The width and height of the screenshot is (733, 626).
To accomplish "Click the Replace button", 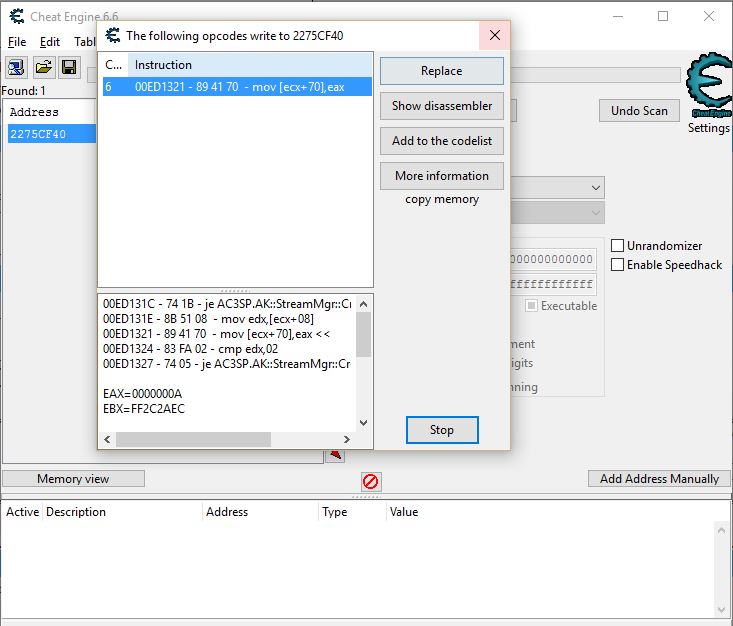I will (441, 71).
